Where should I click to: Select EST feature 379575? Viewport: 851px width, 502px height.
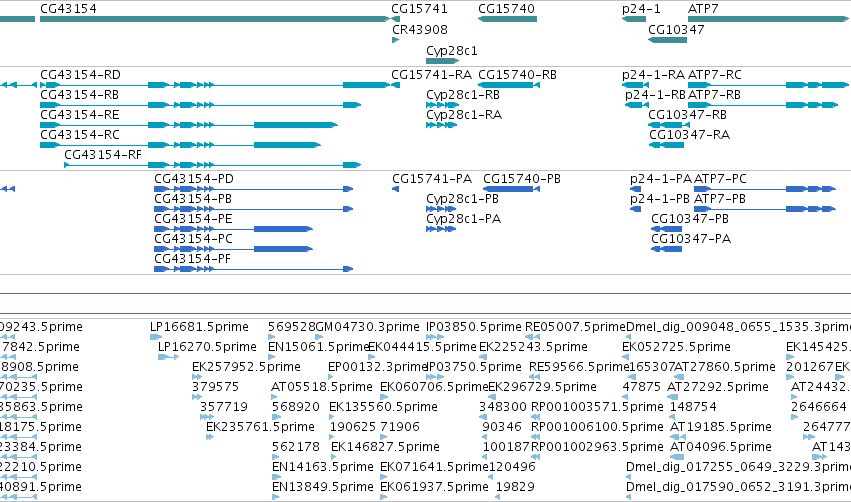(215, 387)
